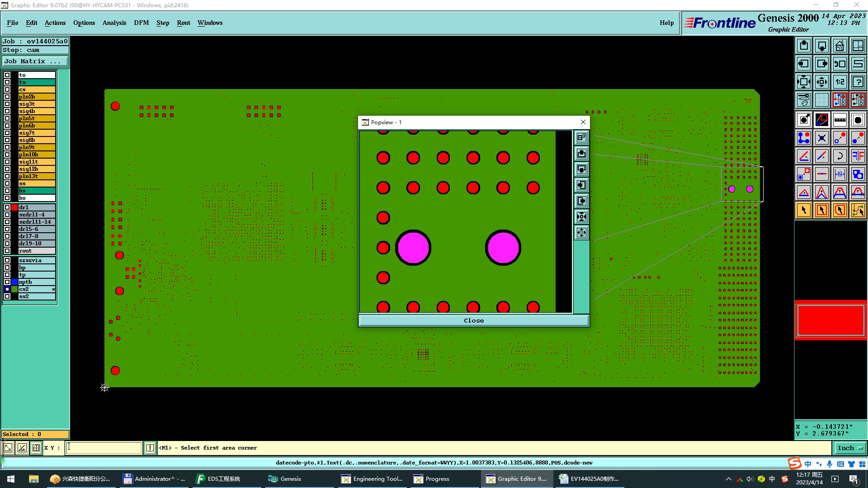The width and height of the screenshot is (868, 488).
Task: Open the DFM menu
Action: point(141,23)
